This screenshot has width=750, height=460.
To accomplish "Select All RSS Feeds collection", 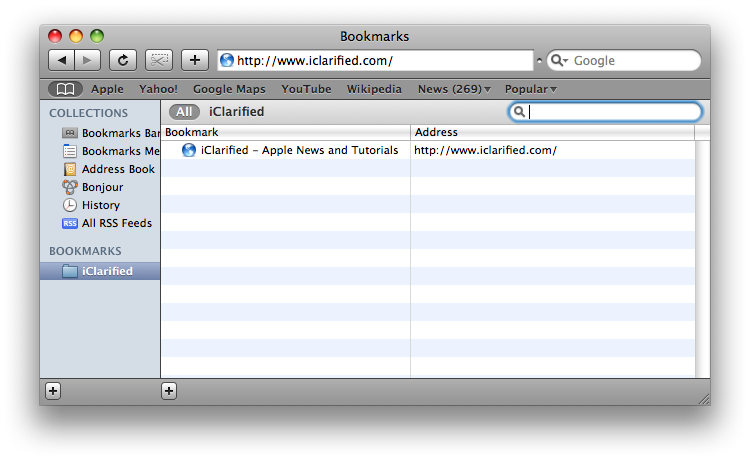I will click(x=108, y=223).
